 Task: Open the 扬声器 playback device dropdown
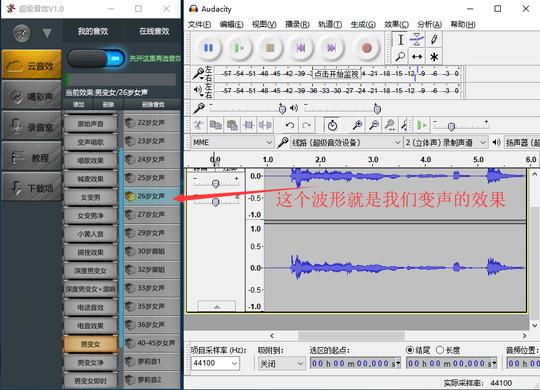[x=522, y=142]
